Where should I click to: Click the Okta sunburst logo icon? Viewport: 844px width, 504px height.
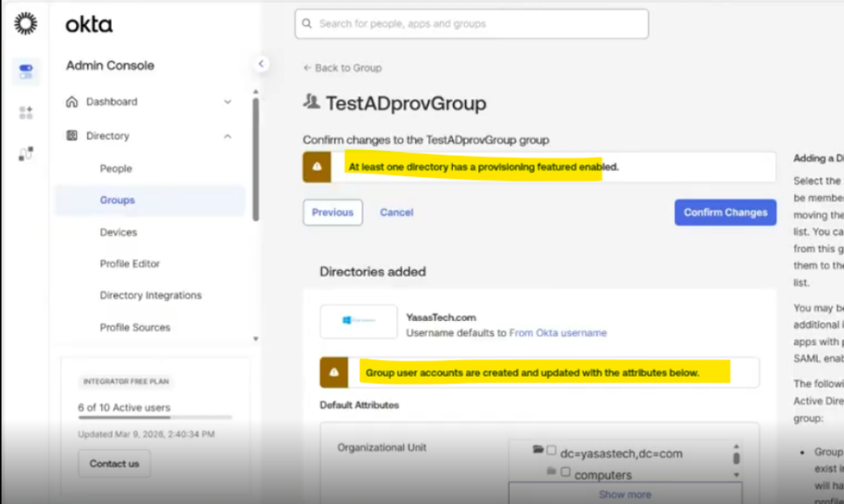click(x=25, y=24)
